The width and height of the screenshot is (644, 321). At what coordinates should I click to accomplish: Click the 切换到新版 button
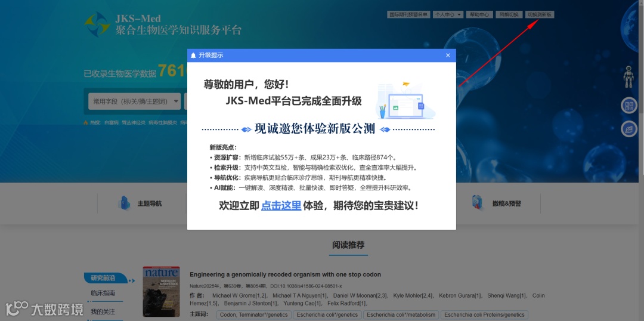pyautogui.click(x=540, y=14)
